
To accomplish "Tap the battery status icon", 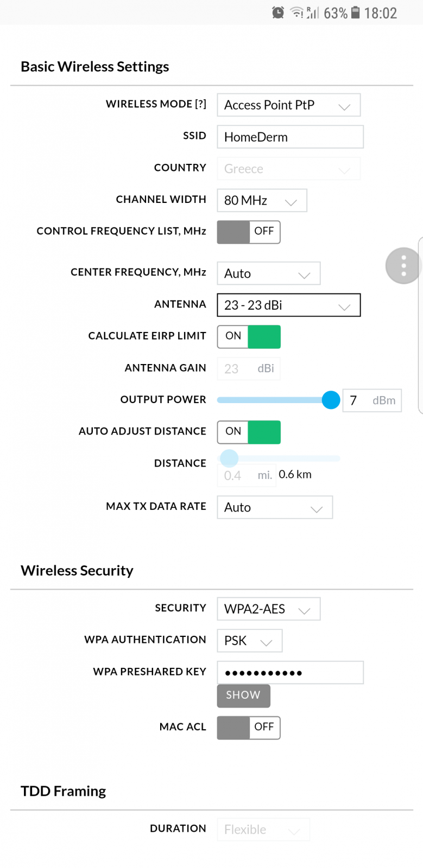I will (356, 12).
